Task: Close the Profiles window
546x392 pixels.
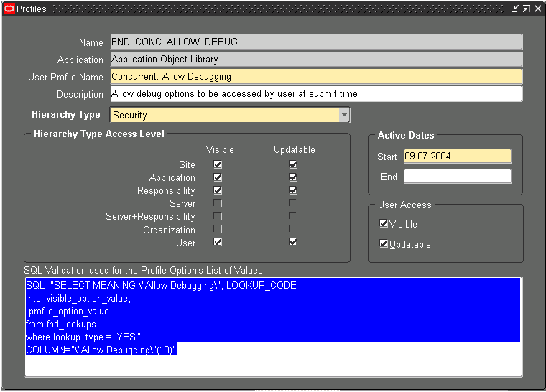Action: [x=537, y=9]
